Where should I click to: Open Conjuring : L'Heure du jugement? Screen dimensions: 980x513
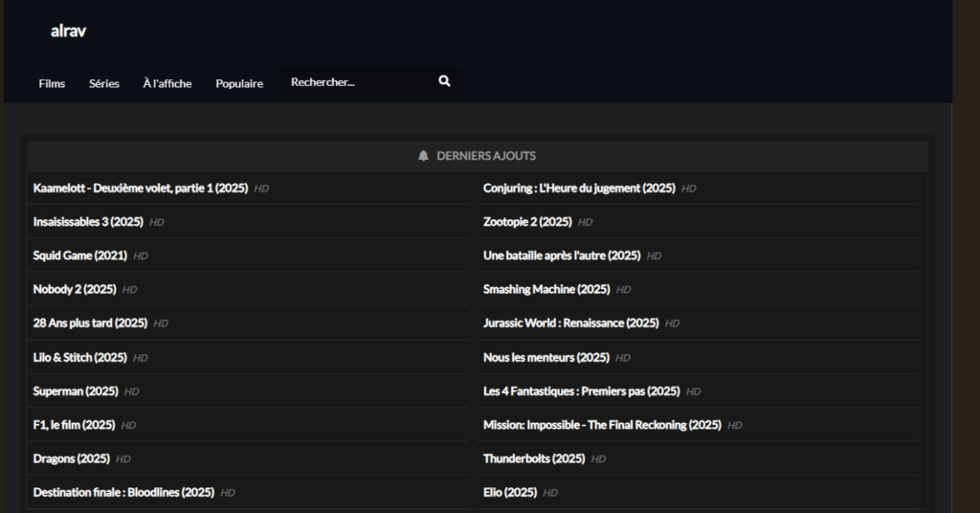pos(579,189)
